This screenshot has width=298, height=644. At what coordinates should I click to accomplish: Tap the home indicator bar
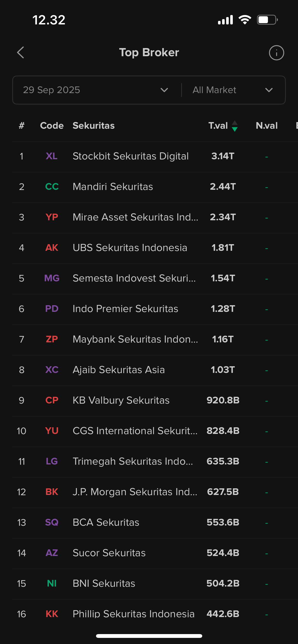[x=149, y=636]
